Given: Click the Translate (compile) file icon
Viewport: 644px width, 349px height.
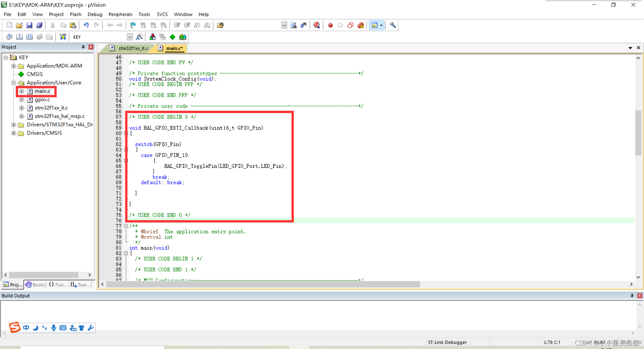Looking at the screenshot, I should click(x=9, y=37).
